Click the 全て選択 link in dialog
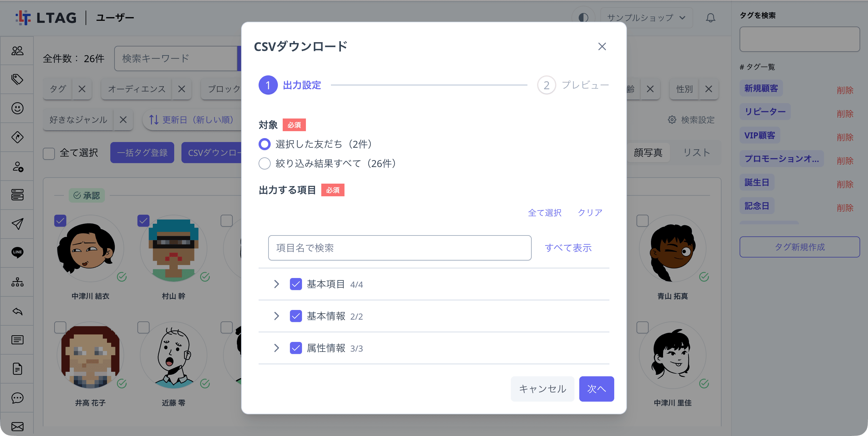The height and width of the screenshot is (436, 868). 545,213
